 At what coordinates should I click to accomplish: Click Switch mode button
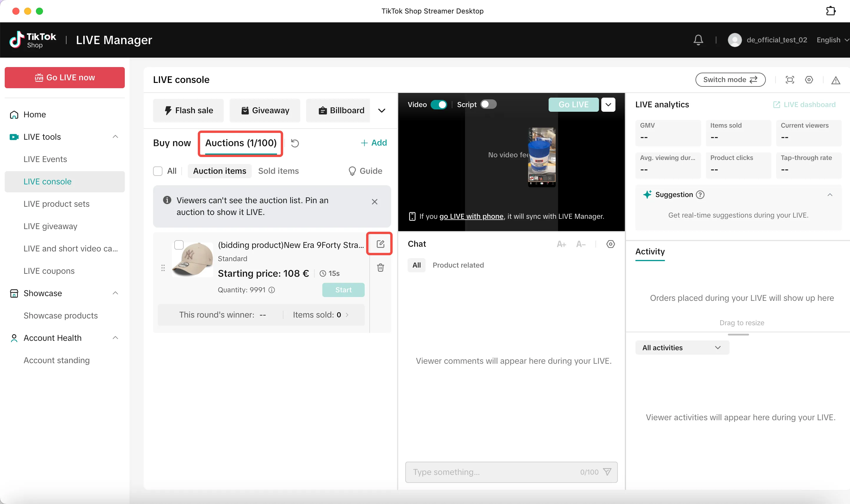[730, 79]
